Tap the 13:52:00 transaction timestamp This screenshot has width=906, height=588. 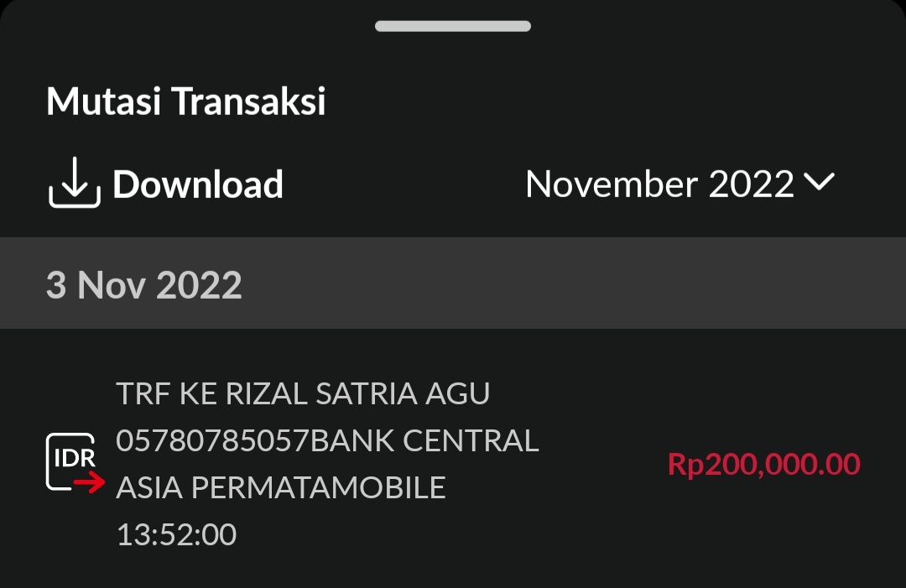[x=176, y=534]
